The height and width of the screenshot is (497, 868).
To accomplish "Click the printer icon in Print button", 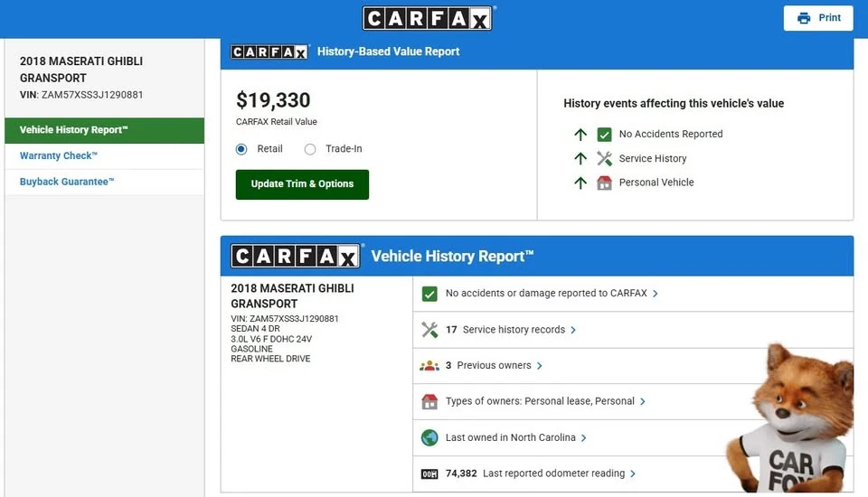I will point(804,18).
